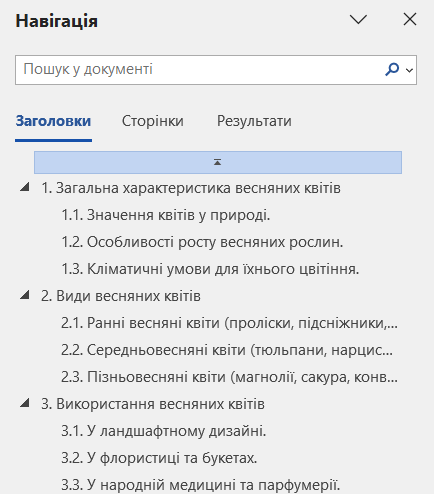Go to heading 2.3 Пізньовесняні квіти
The image size is (434, 494).
[229, 377]
